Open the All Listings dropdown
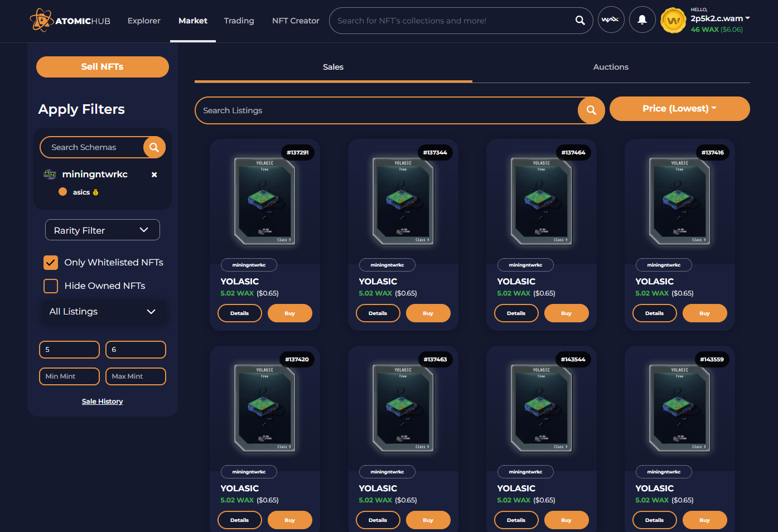 pos(103,311)
